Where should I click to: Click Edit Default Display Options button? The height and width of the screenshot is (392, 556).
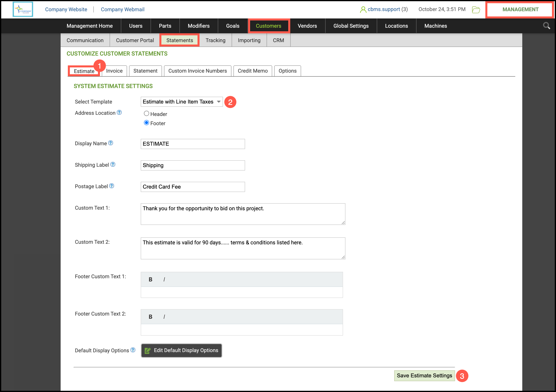pyautogui.click(x=181, y=350)
